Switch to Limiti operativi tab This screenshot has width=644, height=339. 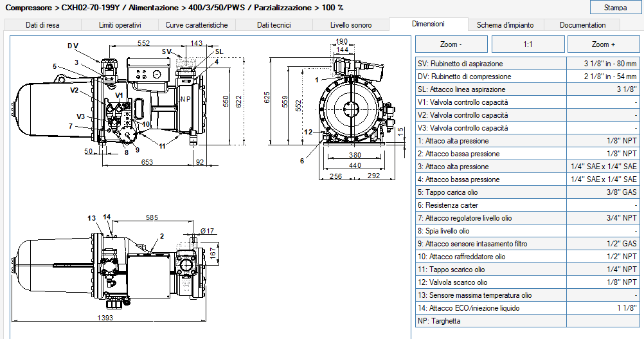point(120,25)
